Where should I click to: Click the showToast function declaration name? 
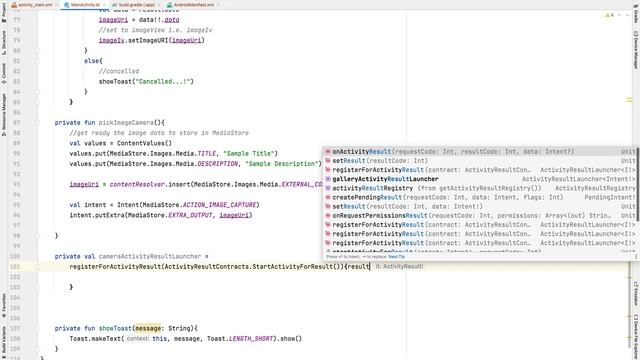coord(115,328)
